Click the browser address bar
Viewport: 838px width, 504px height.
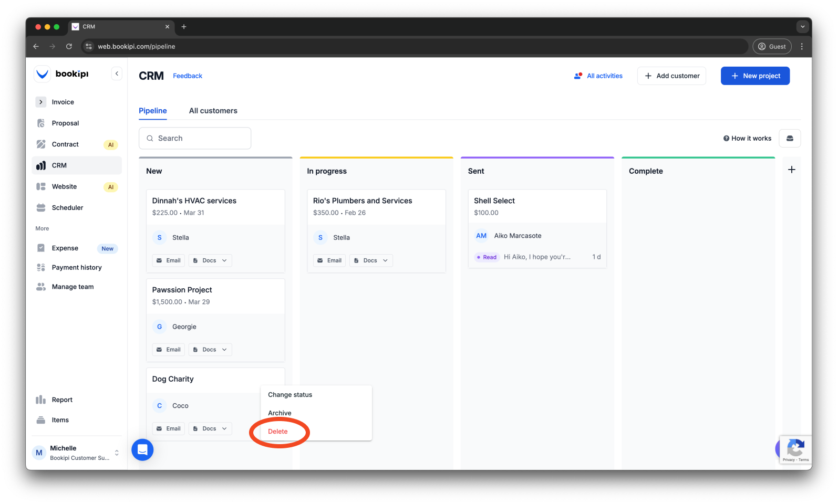click(415, 46)
